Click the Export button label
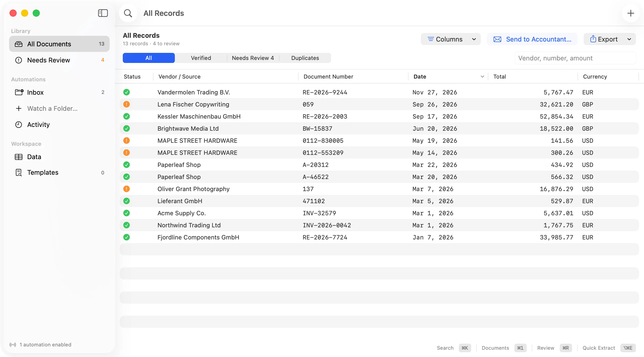 coord(608,39)
